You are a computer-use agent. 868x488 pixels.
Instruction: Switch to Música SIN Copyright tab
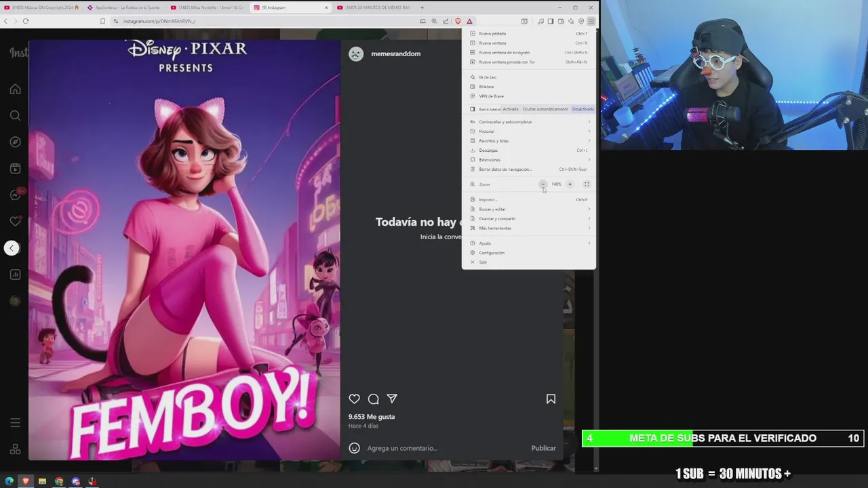[41, 7]
